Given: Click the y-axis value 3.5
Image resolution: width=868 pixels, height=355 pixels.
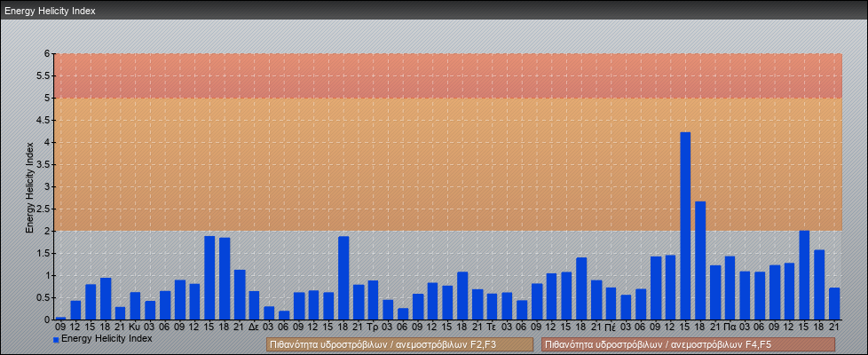Looking at the screenshot, I should (x=43, y=164).
